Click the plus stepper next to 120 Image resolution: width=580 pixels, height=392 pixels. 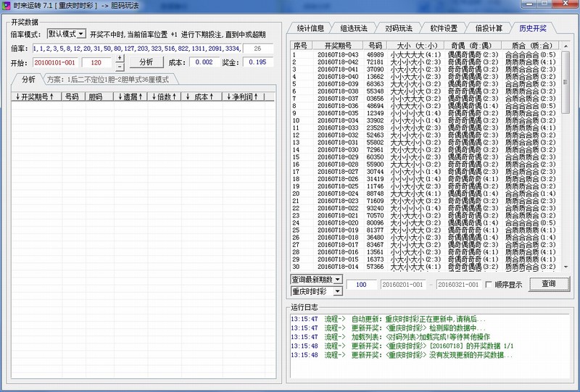pyautogui.click(x=120, y=58)
